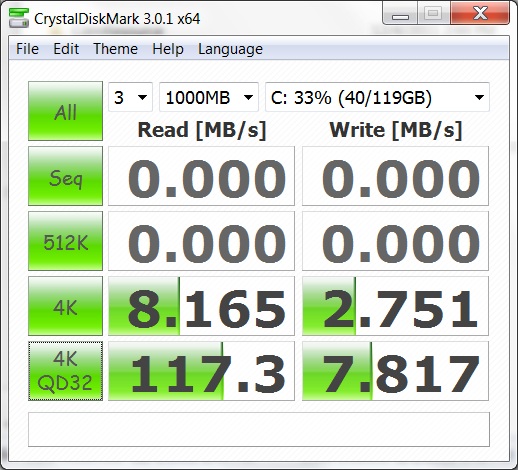518x470 pixels.
Task: Start the 4K QD32 test
Action: 65,371
